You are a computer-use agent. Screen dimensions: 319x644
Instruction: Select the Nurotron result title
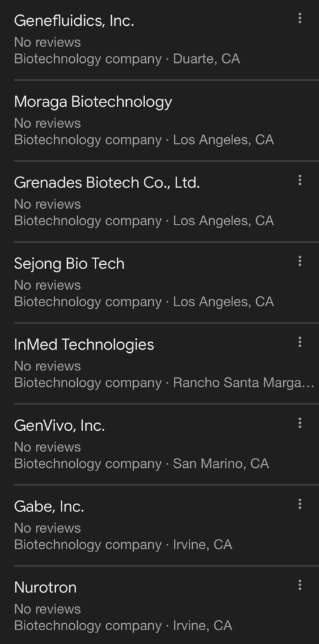[45, 587]
